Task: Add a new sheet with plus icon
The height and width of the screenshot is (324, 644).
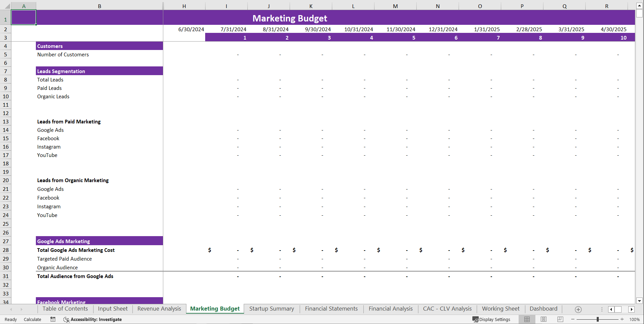Action: [x=578, y=309]
